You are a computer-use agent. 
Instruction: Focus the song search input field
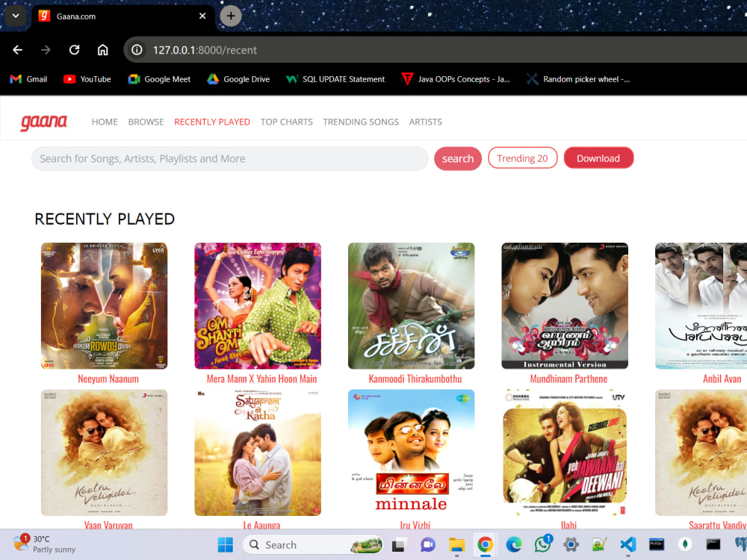pos(229,158)
